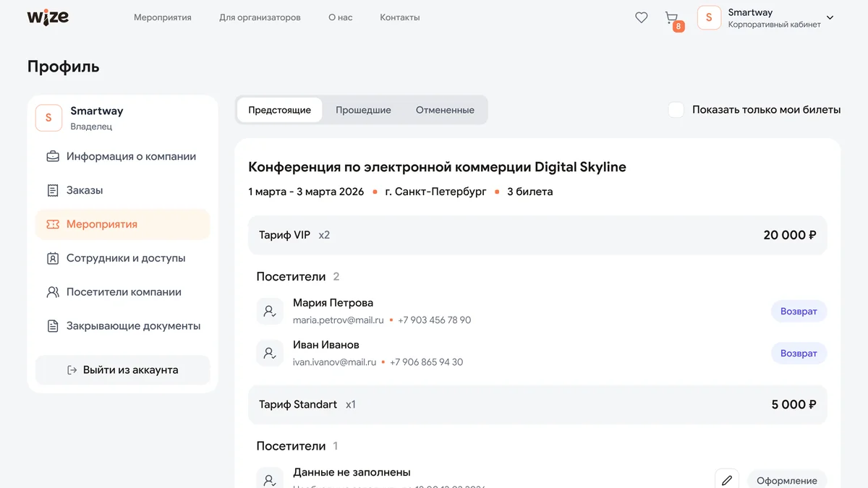This screenshot has height=488, width=868.
Task: Click the pencil edit icon
Action: [x=727, y=480]
